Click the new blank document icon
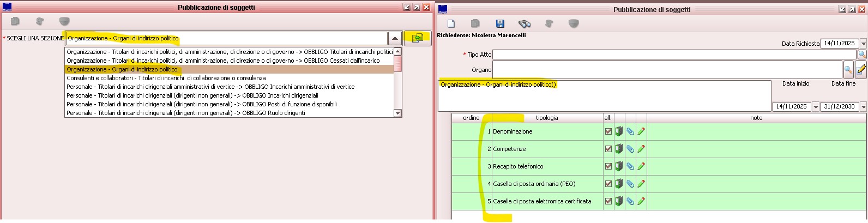The height and width of the screenshot is (223, 868). click(451, 23)
